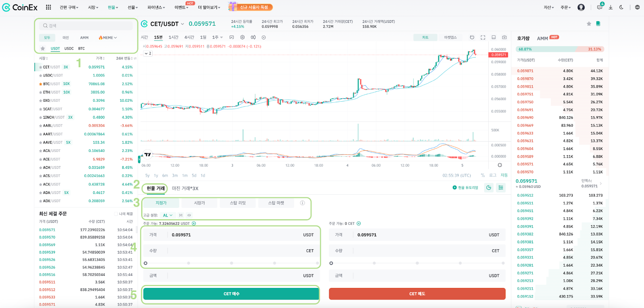Image resolution: width=644 pixels, height=308 pixels.
Task: Open the AL advanced settings dropdown
Action: pos(167,216)
